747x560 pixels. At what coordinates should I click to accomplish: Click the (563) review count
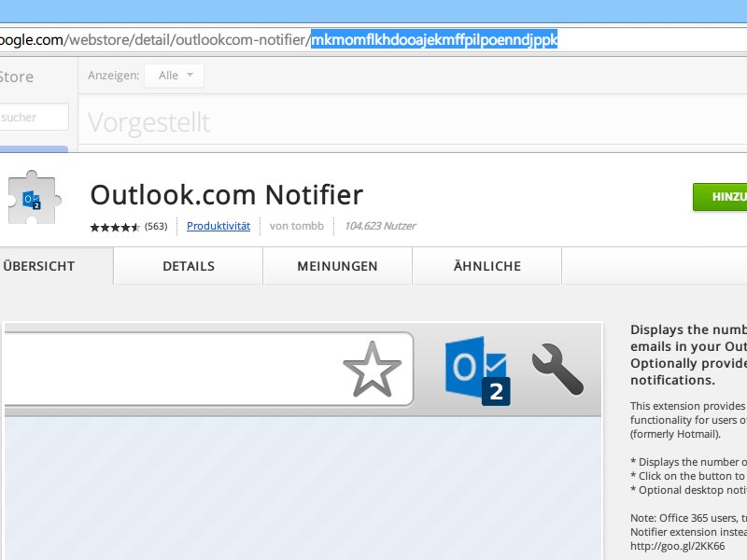[x=156, y=226]
